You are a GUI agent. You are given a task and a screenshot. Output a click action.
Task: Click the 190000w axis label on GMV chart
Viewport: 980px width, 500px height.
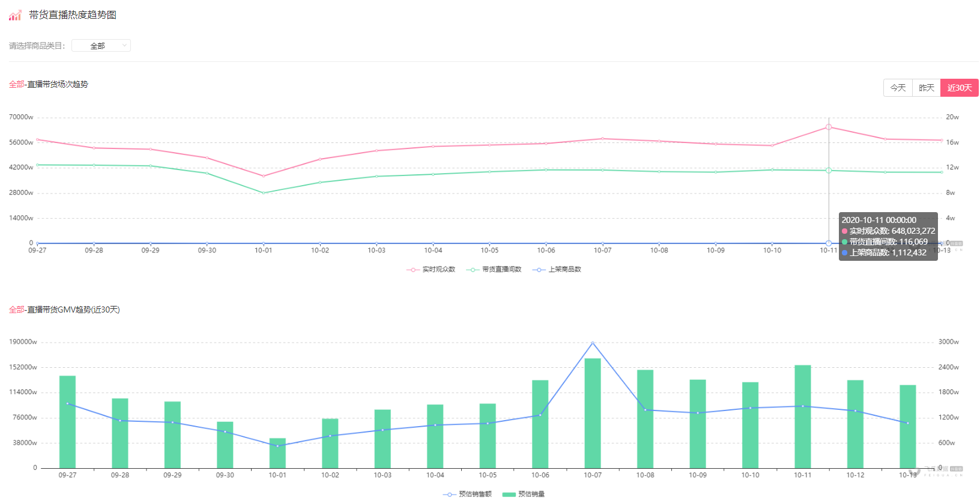click(x=23, y=342)
